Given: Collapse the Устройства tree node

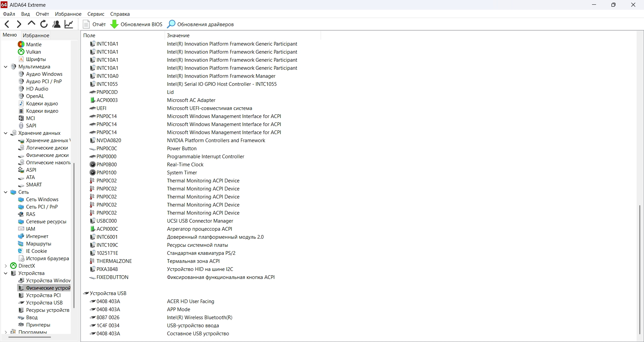Looking at the screenshot, I should point(5,273).
